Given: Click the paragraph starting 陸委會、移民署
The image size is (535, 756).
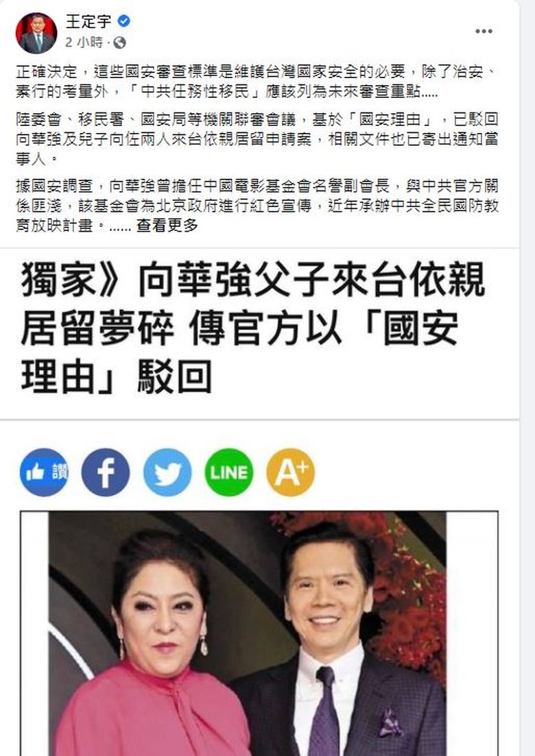Looking at the screenshot, I should 257,139.
